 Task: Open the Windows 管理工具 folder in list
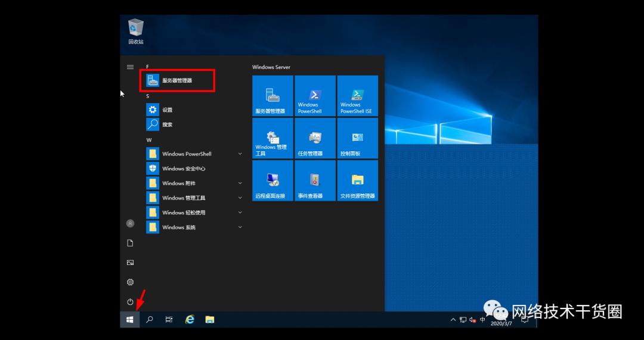[194, 198]
